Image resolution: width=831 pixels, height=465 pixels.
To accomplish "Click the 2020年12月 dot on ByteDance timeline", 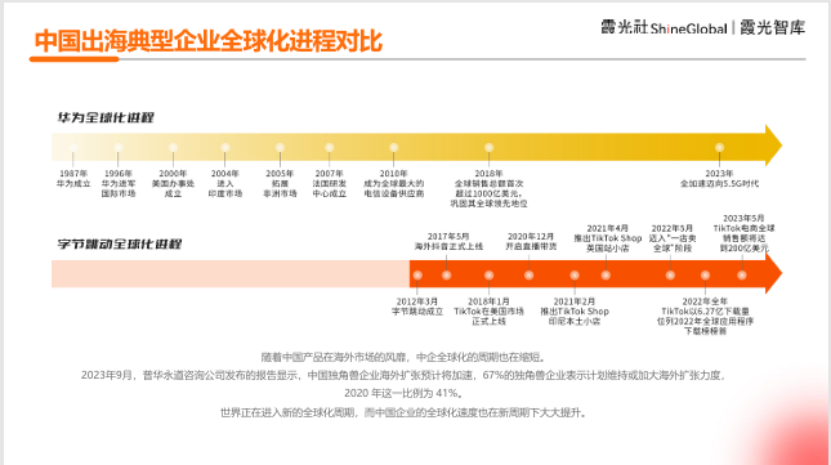I will click(528, 275).
